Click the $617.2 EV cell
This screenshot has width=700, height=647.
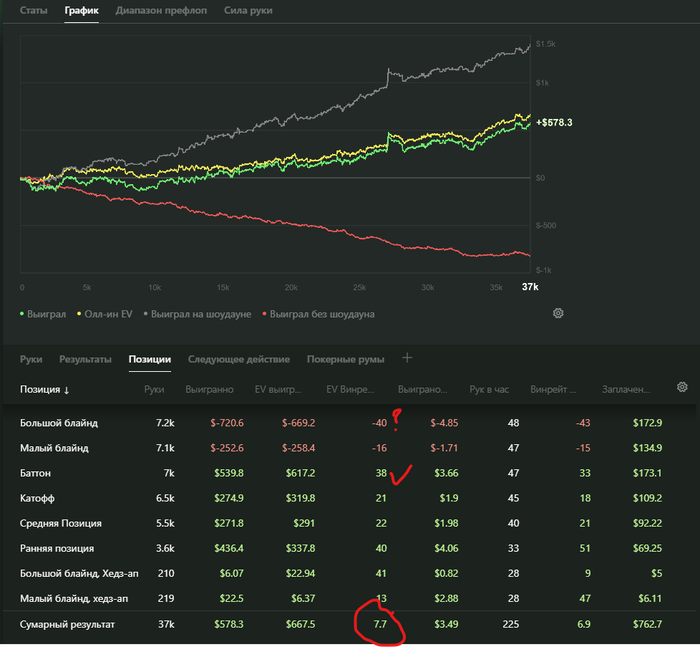pyautogui.click(x=300, y=473)
